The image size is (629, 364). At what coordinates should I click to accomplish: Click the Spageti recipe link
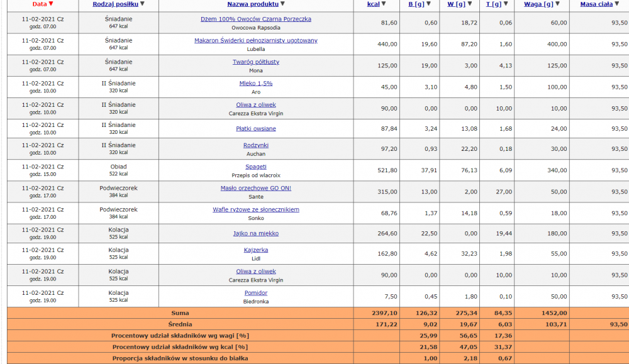pos(255,167)
